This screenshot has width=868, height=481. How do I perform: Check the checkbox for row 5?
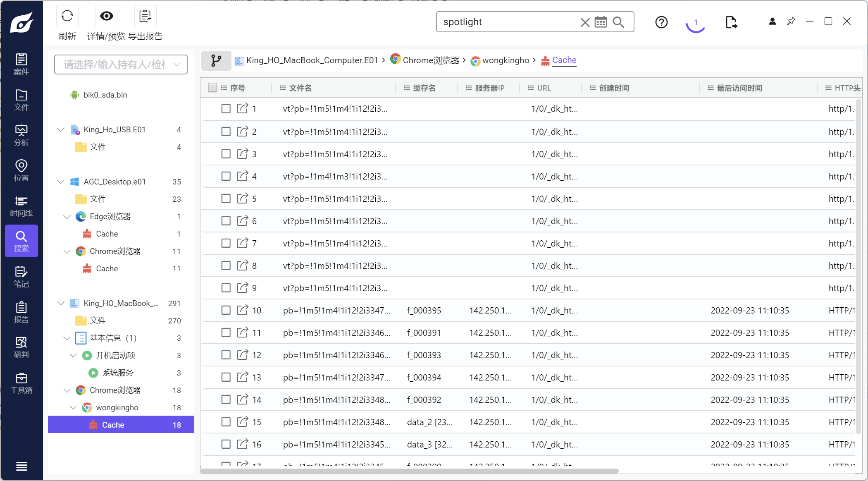[226, 199]
